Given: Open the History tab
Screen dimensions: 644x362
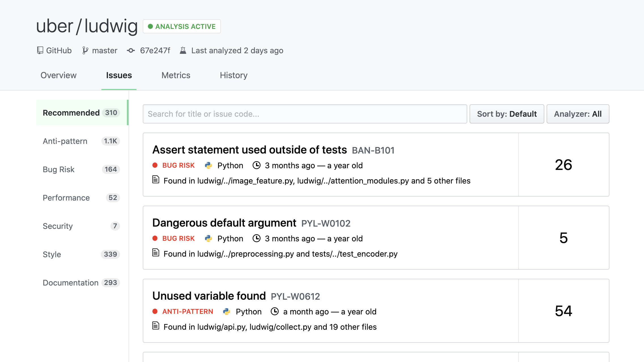Looking at the screenshot, I should tap(234, 75).
